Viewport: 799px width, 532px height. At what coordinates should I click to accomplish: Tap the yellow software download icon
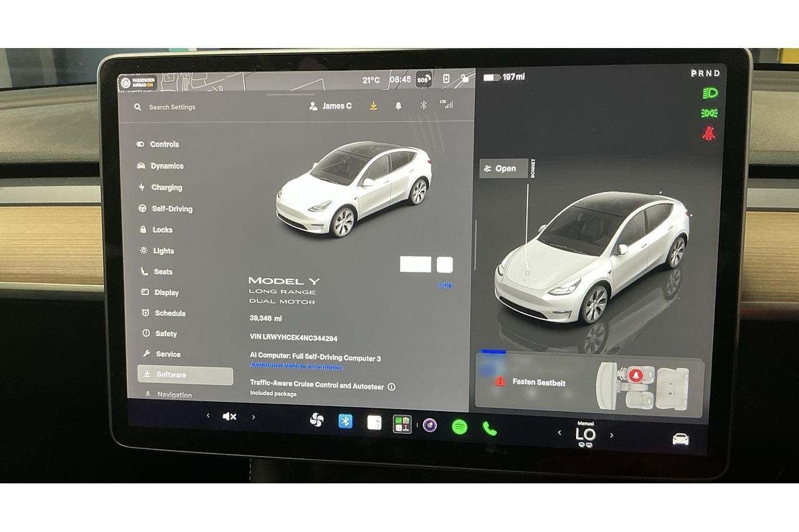pos(373,106)
